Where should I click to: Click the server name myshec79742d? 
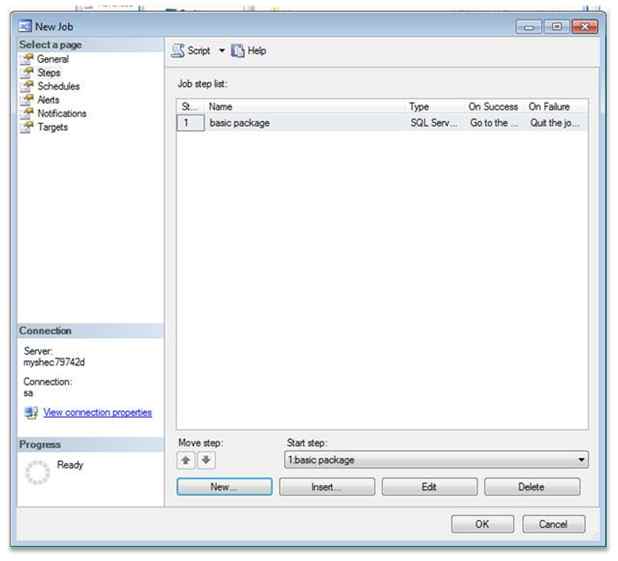coord(54,362)
